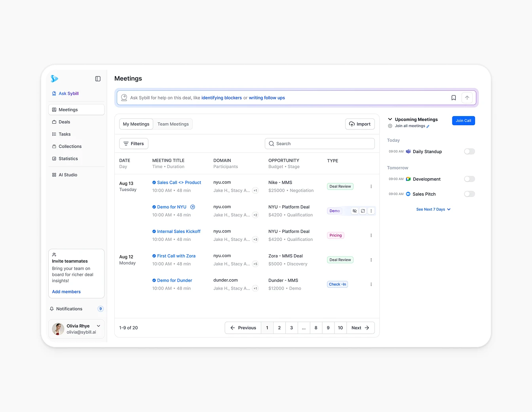Click the edit pencil beside Join all meetings
This screenshot has width=532, height=412.
[428, 126]
